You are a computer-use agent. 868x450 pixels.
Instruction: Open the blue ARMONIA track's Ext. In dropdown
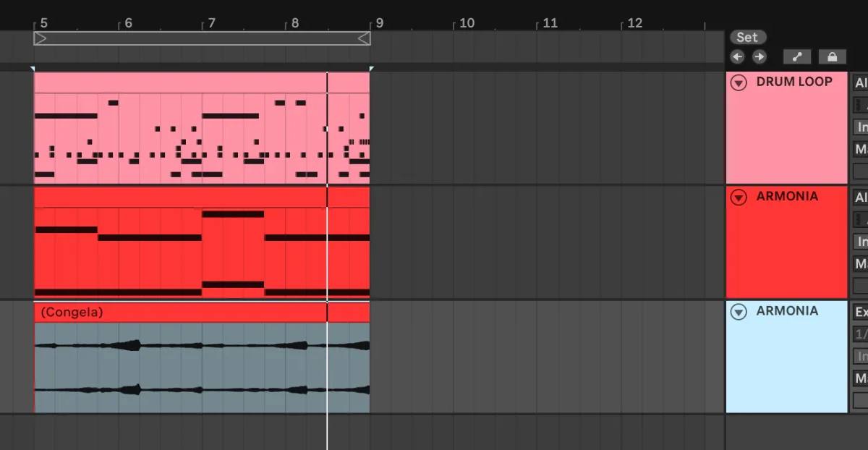[x=860, y=312]
